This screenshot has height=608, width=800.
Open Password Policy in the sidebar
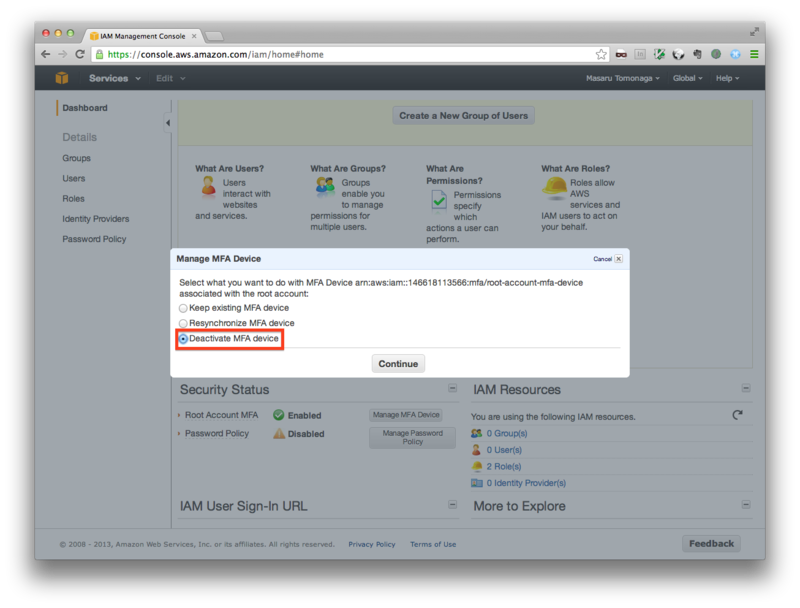94,239
